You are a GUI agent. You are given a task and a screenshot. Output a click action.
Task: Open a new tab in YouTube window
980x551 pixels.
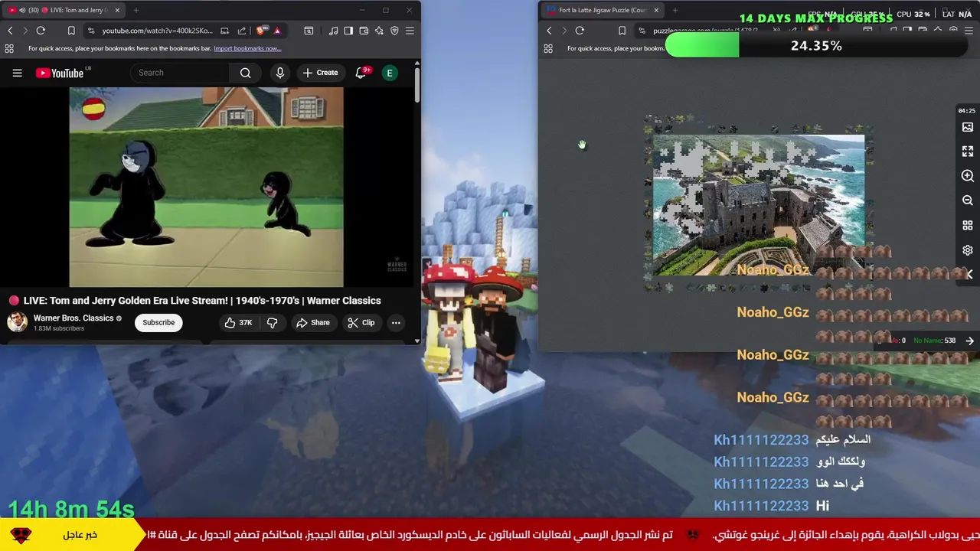[x=136, y=10]
